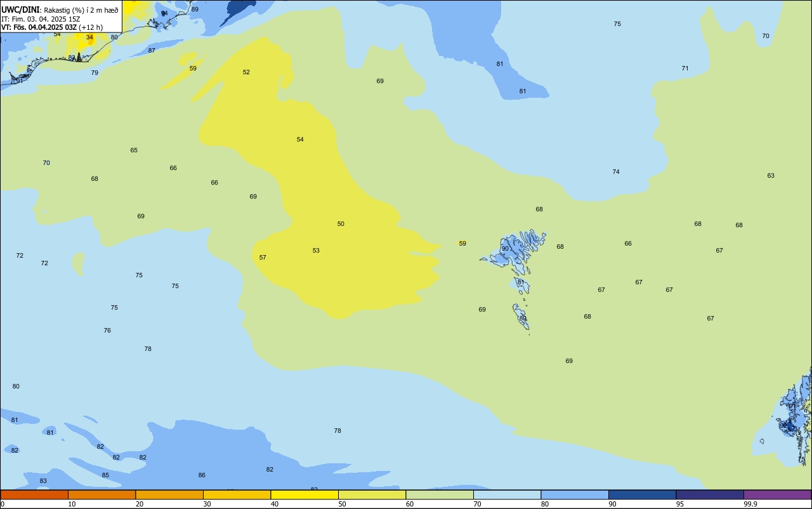Select the humidity value 65
The width and height of the screenshot is (812, 509).
pyautogui.click(x=134, y=150)
